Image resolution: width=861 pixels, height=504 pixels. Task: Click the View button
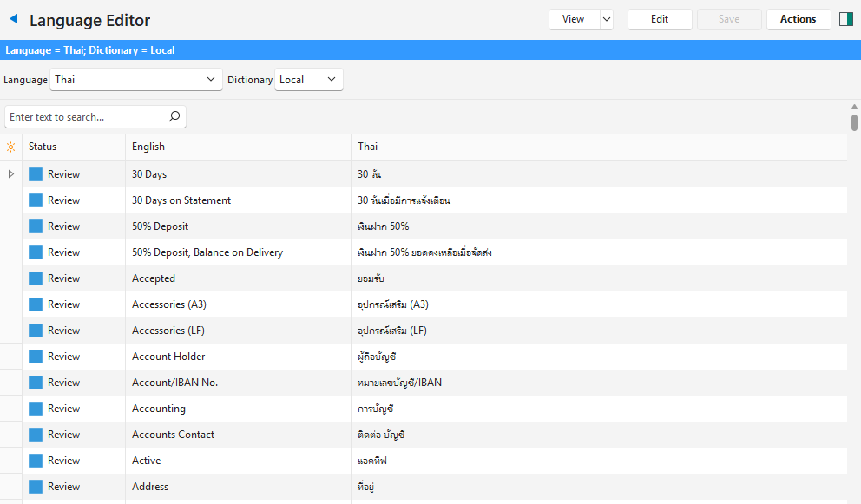coord(573,19)
